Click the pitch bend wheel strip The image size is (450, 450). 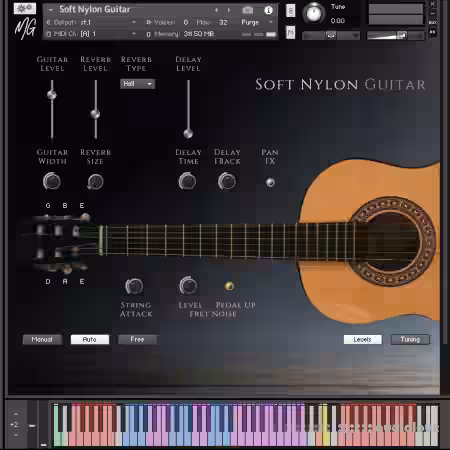(x=32, y=425)
